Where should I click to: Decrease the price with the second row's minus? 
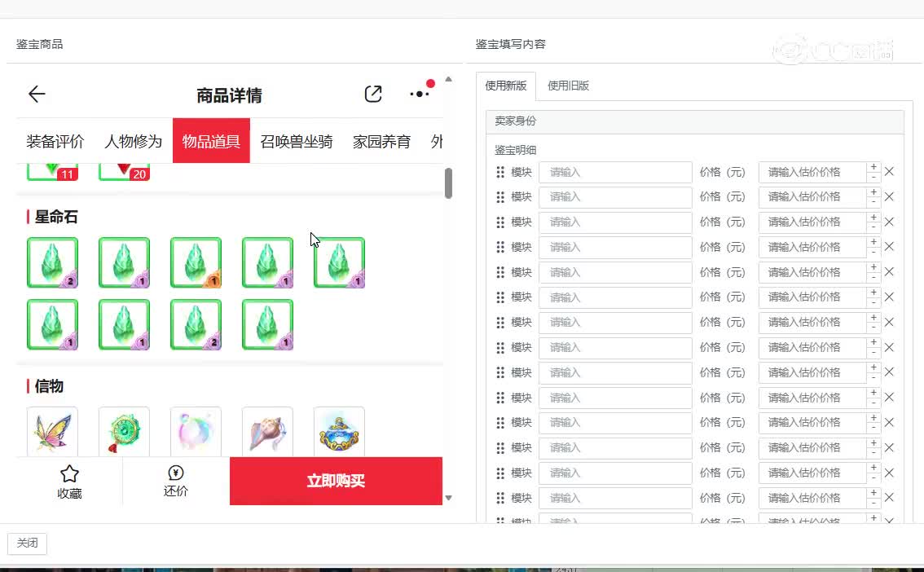click(x=874, y=202)
